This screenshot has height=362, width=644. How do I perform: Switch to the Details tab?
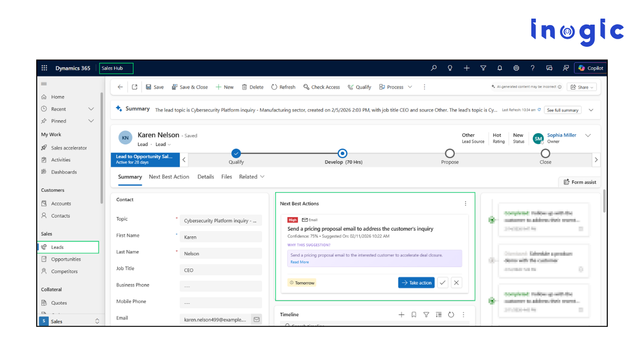point(206,177)
